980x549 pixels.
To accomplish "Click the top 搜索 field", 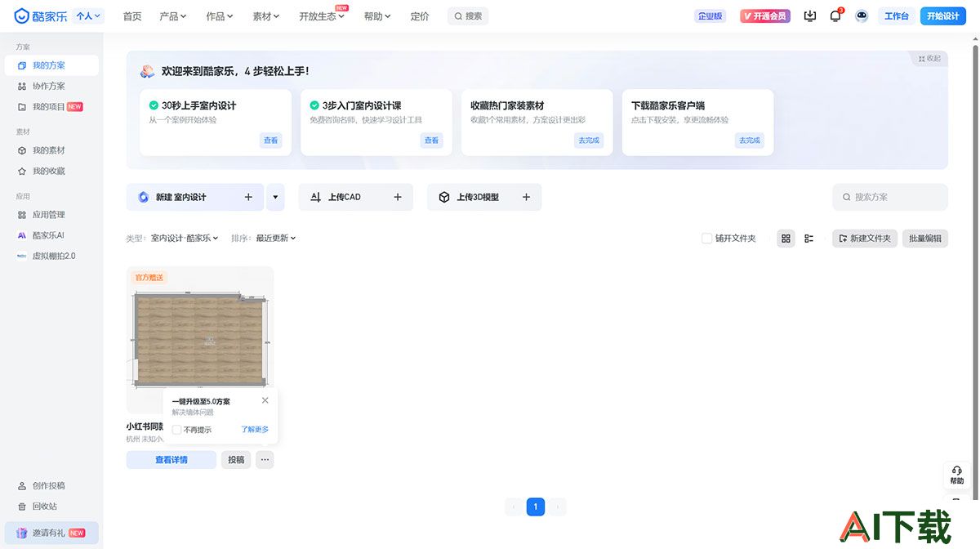I will [x=468, y=16].
